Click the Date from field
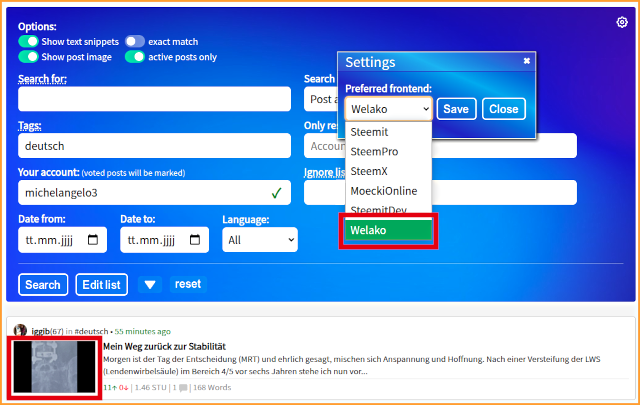 62,240
